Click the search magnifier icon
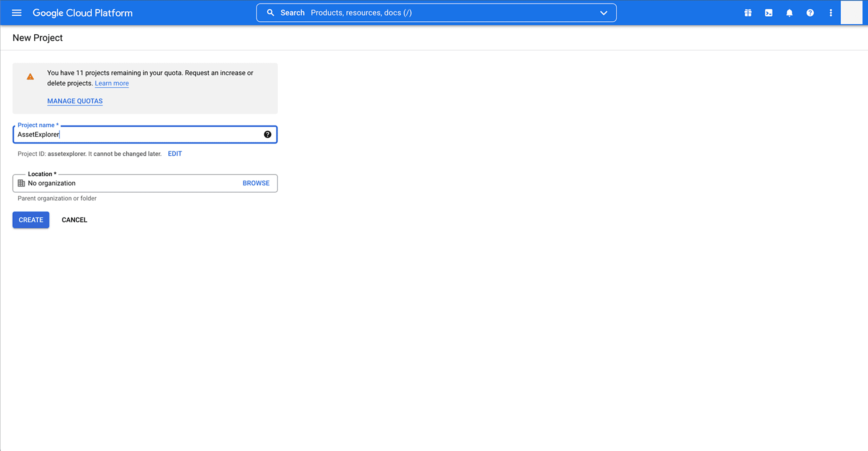This screenshot has height=451, width=868. pyautogui.click(x=270, y=13)
